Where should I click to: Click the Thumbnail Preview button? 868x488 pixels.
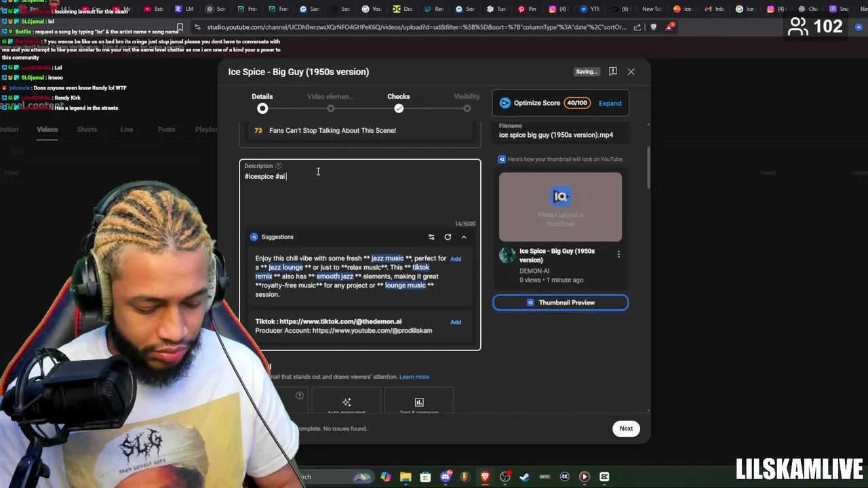560,302
